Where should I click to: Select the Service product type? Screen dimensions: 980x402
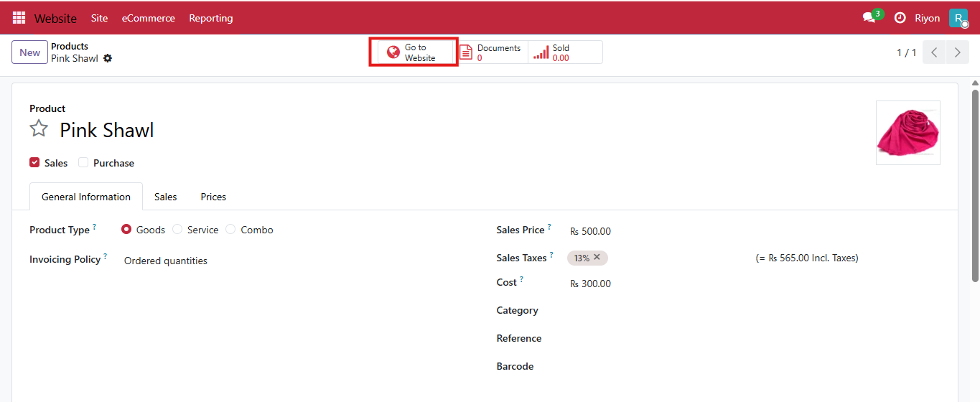[x=177, y=230]
